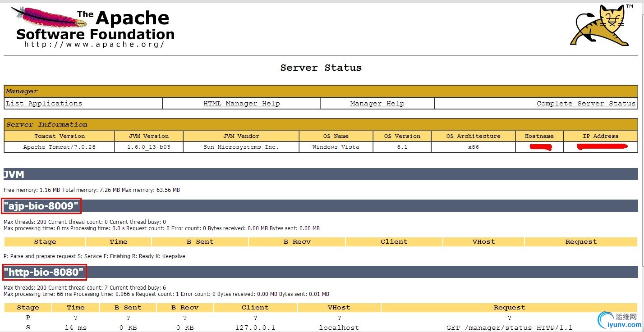Click the OS Name column header
This screenshot has height=332, width=644.
336,136
